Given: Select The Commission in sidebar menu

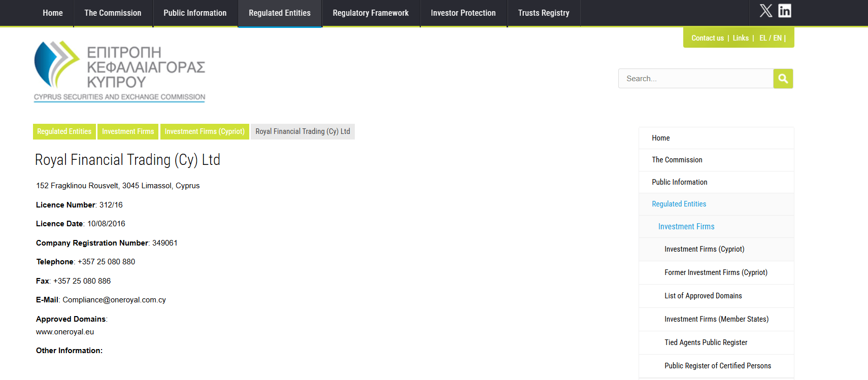Looking at the screenshot, I should click(716, 160).
